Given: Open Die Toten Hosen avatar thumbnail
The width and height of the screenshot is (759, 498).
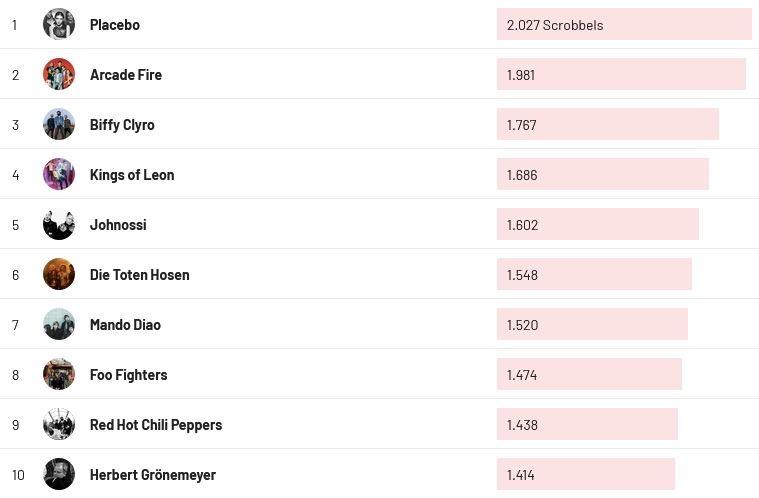Looking at the screenshot, I should [x=59, y=274].
